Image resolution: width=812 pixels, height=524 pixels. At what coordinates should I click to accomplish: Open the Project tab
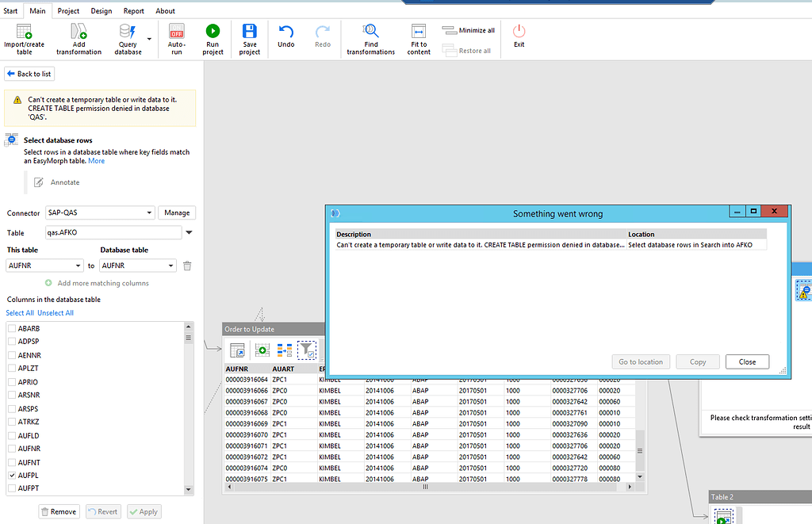pyautogui.click(x=68, y=11)
